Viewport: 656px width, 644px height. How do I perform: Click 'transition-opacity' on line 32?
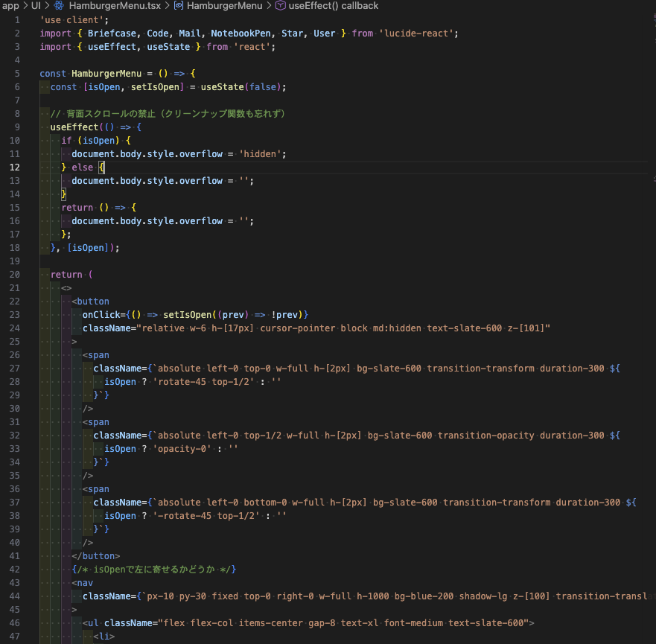click(x=485, y=436)
